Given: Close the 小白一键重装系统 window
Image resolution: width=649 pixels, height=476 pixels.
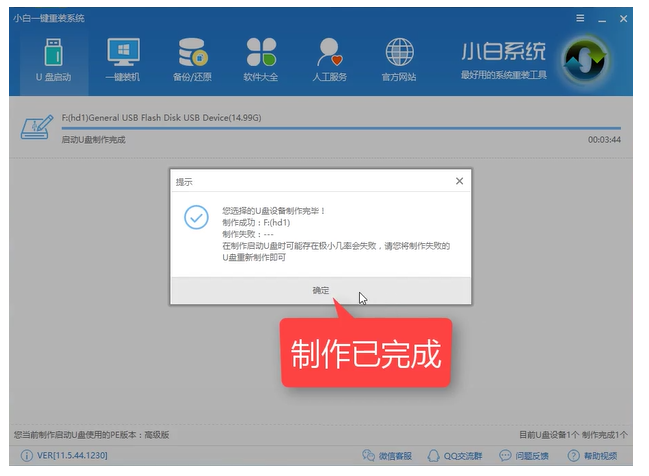Looking at the screenshot, I should pos(623,19).
